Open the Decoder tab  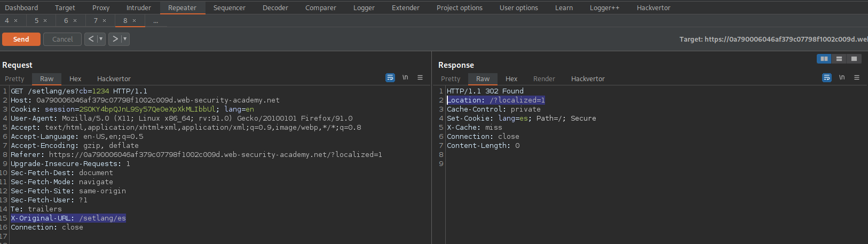coord(275,7)
